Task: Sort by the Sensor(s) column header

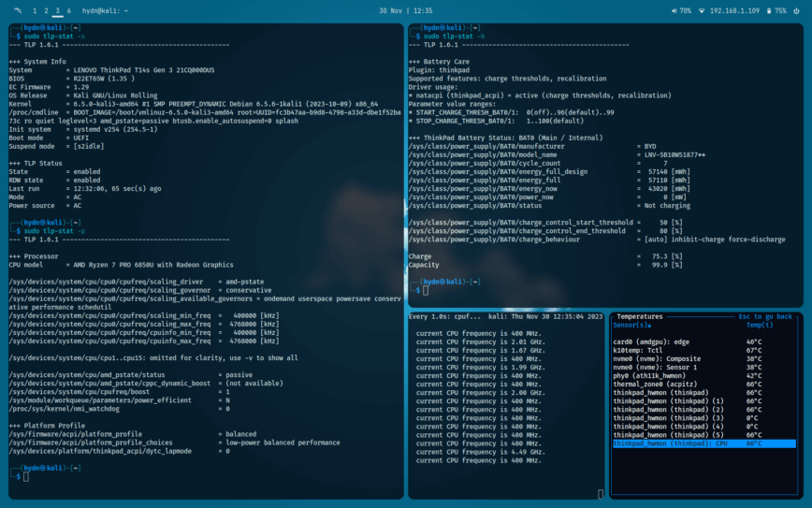Action: [631, 326]
